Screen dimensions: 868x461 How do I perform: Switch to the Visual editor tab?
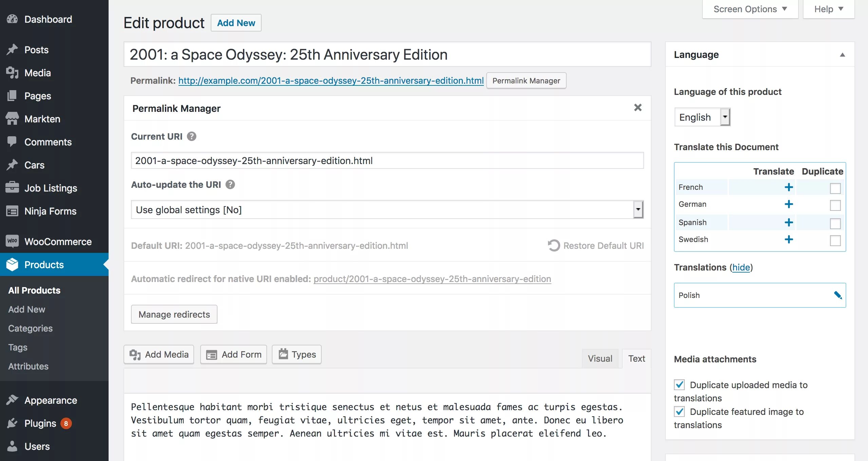pos(600,358)
